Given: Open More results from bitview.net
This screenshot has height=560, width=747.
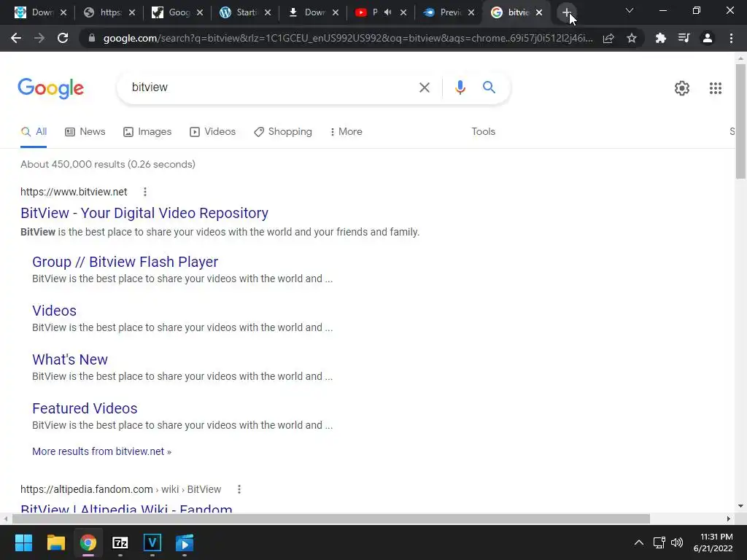Looking at the screenshot, I should click(x=101, y=451).
